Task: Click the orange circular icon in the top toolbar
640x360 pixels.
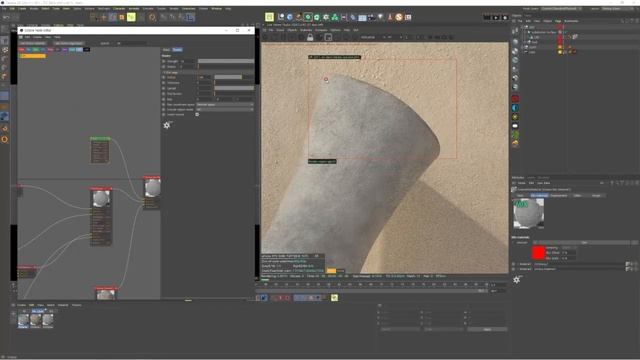Action: 152,17
